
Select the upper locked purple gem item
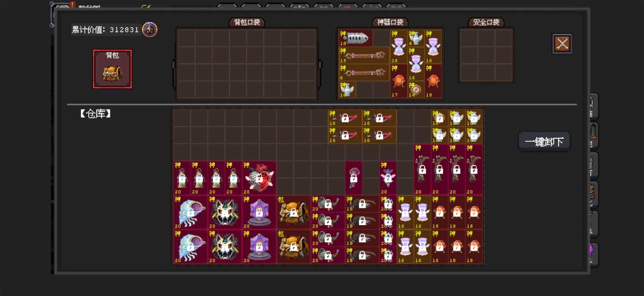259,212
